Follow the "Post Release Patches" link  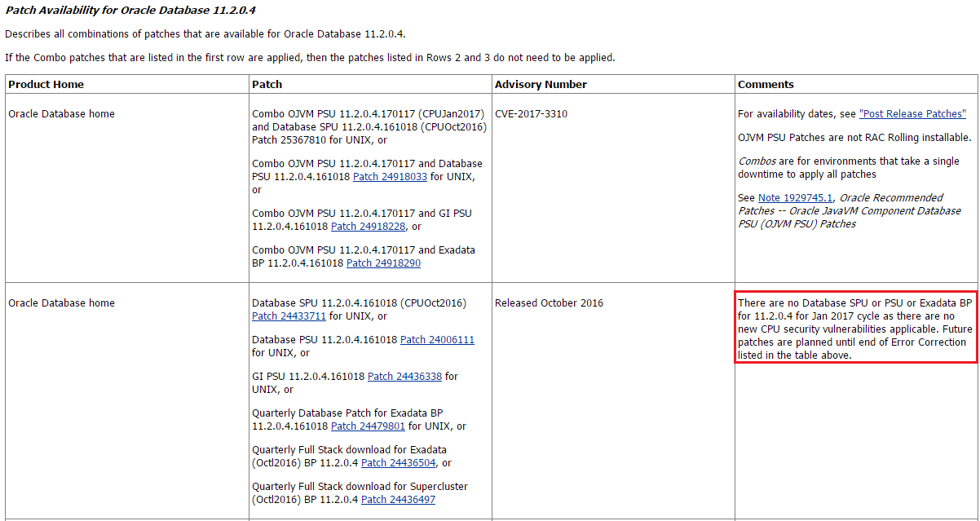click(x=912, y=114)
